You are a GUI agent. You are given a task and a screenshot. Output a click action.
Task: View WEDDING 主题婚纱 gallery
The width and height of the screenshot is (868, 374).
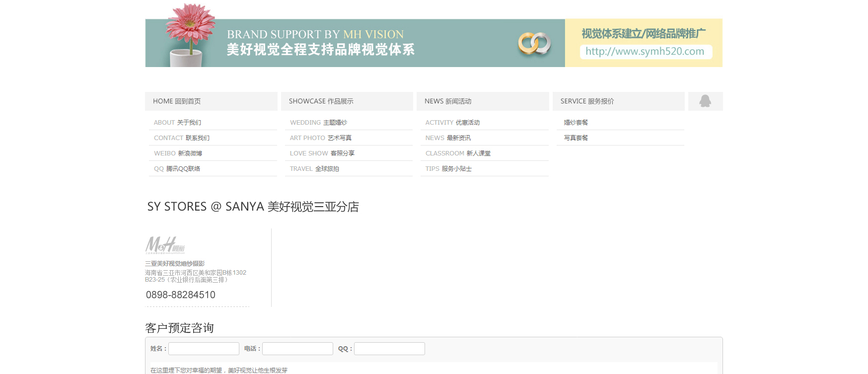point(318,123)
